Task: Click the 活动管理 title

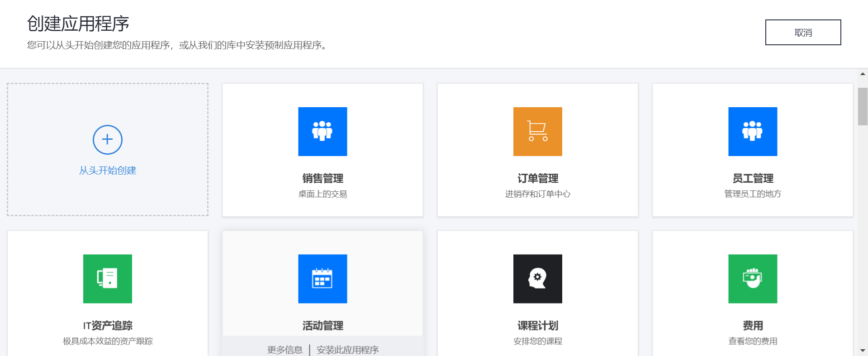Action: pos(323,326)
